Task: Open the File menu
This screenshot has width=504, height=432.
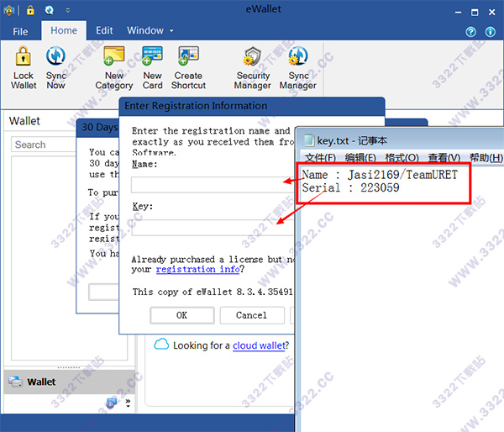Action: 20,32
